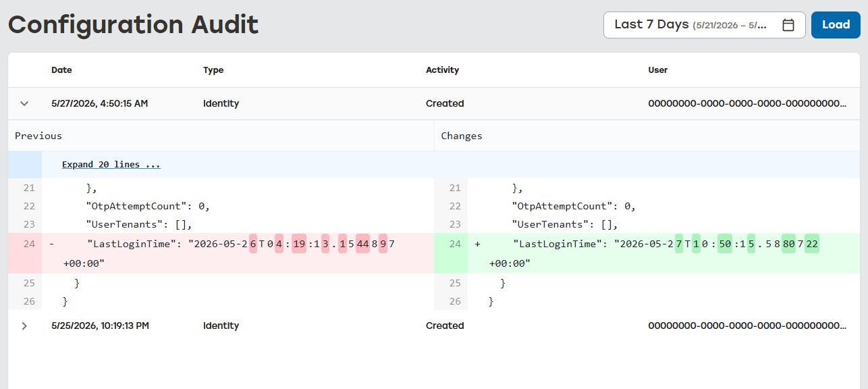Click the user GUID in the 5/27/2026 row
This screenshot has height=389, width=868.
pos(747,104)
